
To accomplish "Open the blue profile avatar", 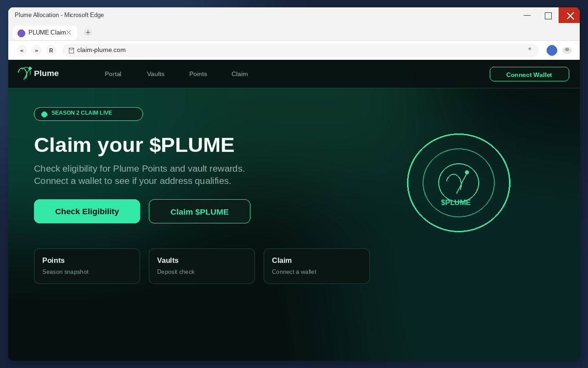I will [552, 51].
